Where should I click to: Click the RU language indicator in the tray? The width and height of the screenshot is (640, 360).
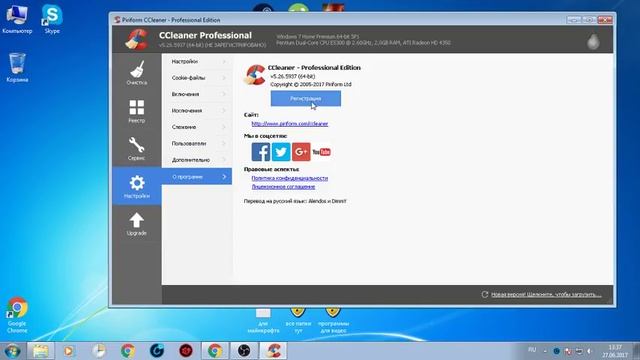pyautogui.click(x=532, y=350)
